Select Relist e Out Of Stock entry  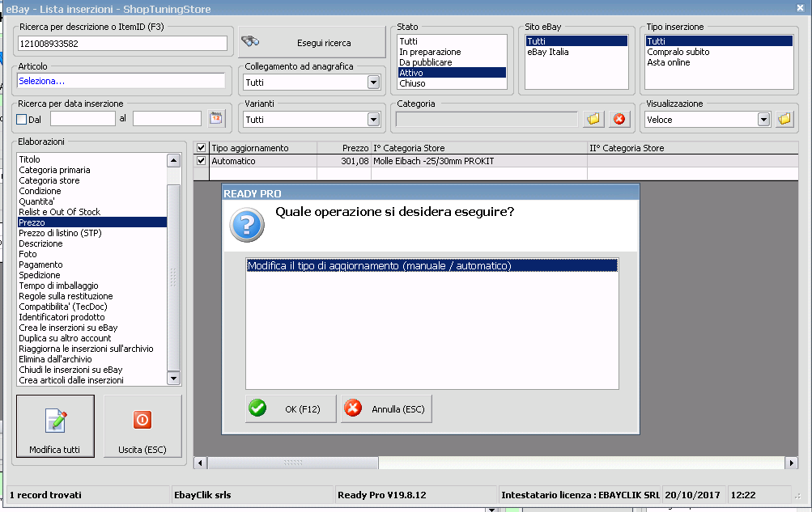[91, 212]
